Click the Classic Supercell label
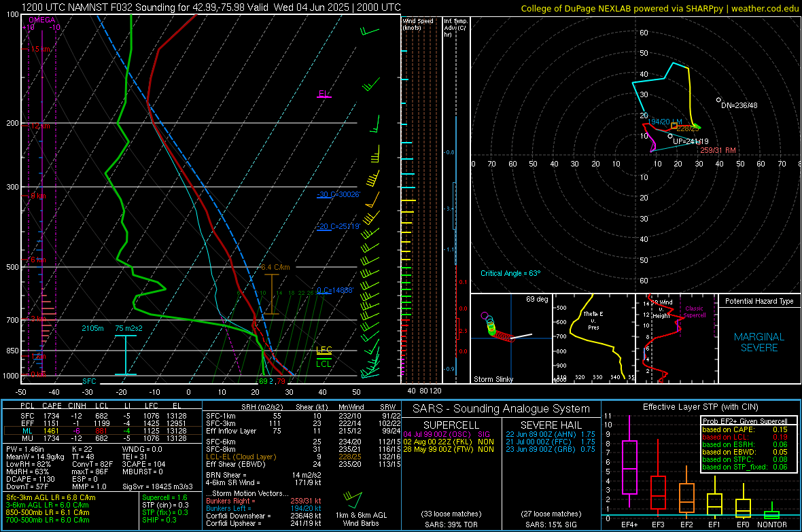 click(694, 312)
